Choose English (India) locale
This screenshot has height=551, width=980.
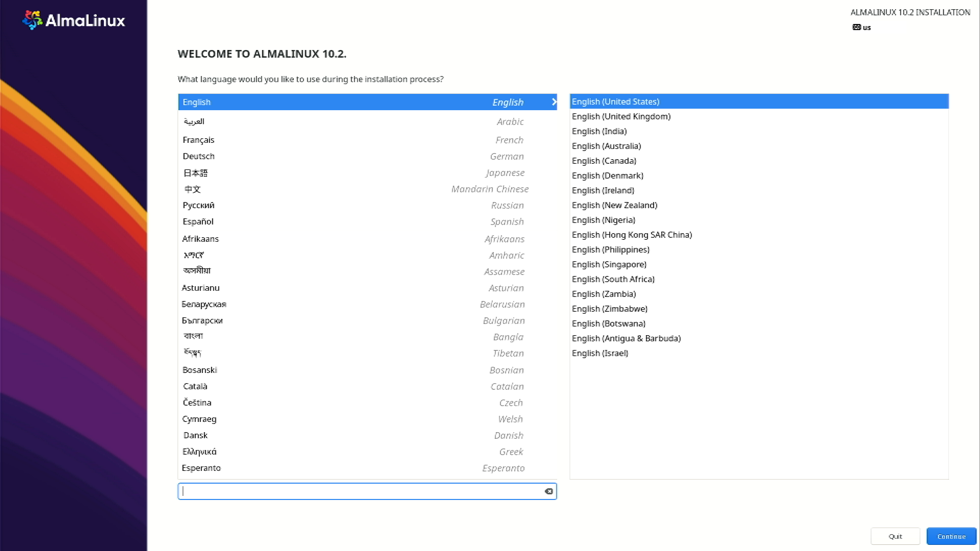(x=759, y=131)
